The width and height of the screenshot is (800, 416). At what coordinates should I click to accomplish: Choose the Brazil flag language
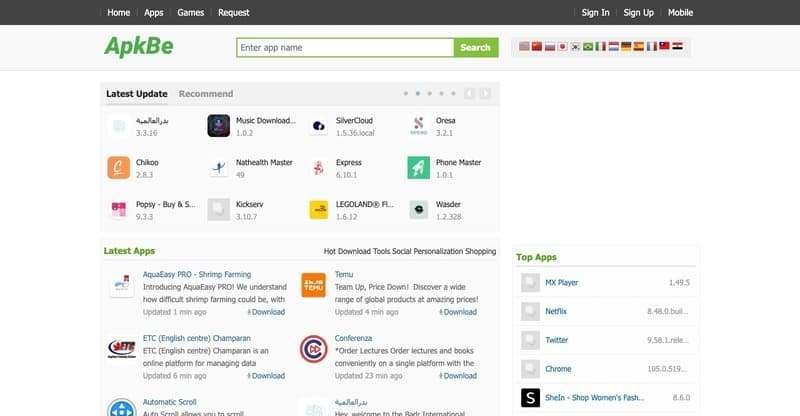click(588, 46)
